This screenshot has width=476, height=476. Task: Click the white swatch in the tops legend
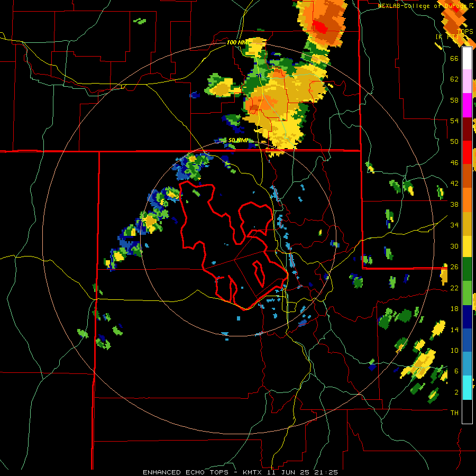pos(467,58)
